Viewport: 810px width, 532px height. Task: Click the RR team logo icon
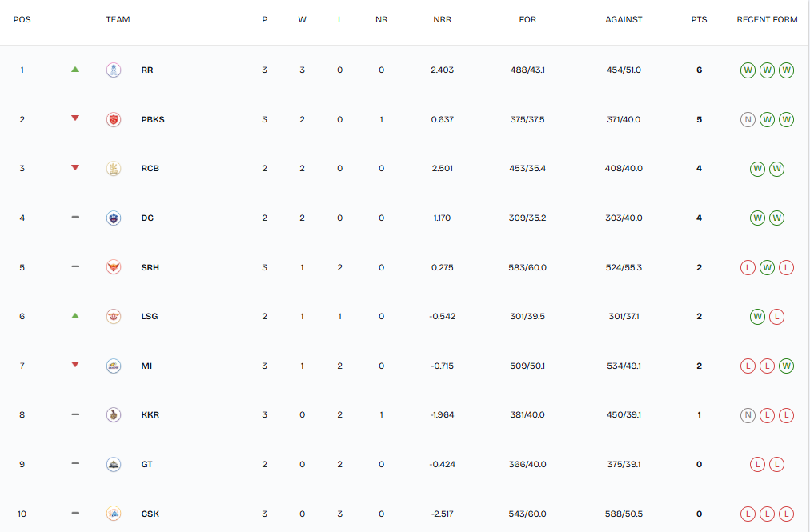coord(114,70)
